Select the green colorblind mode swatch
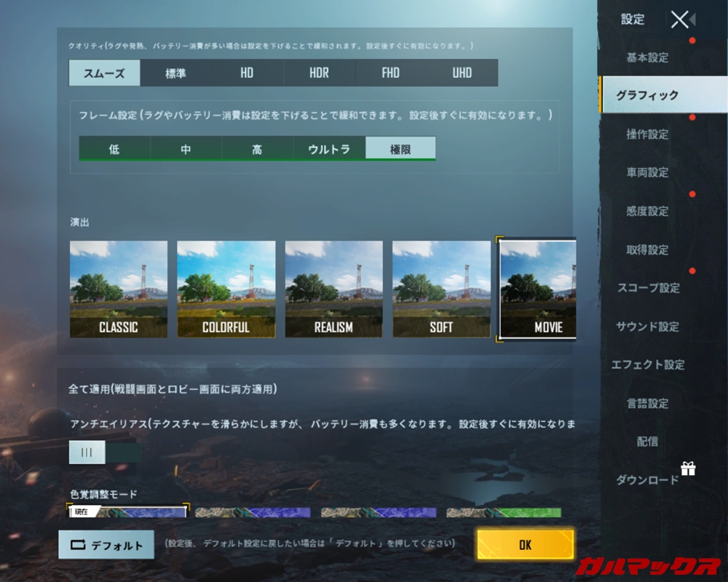 coord(504,512)
